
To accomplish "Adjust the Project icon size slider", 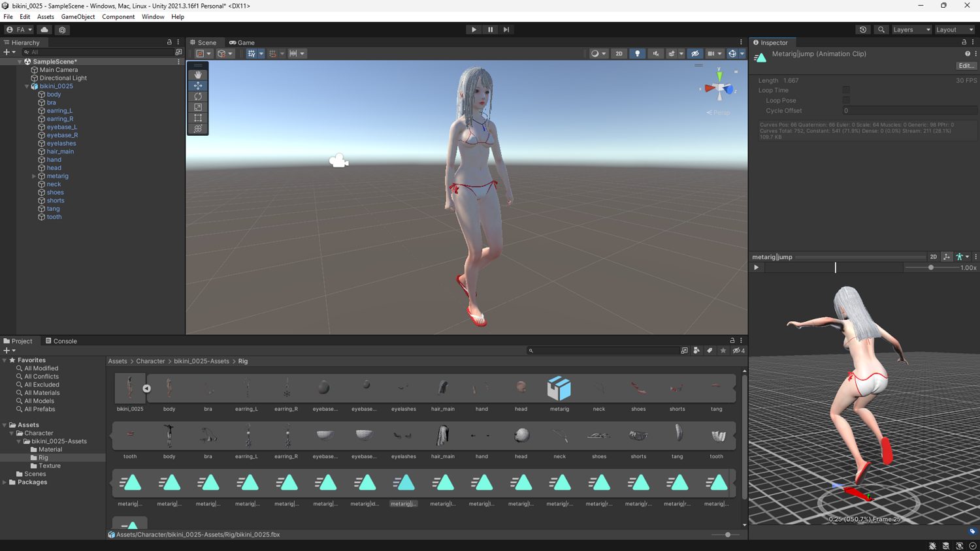I will click(x=728, y=535).
